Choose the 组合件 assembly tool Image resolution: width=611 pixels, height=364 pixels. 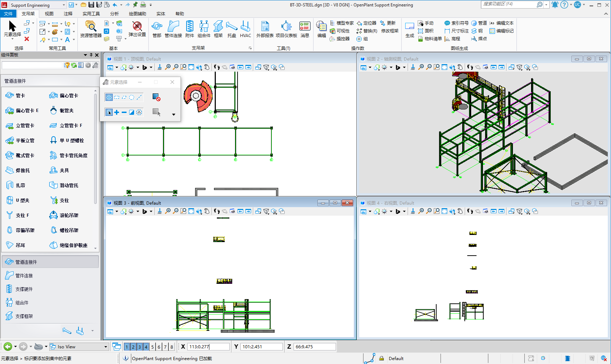(x=204, y=29)
